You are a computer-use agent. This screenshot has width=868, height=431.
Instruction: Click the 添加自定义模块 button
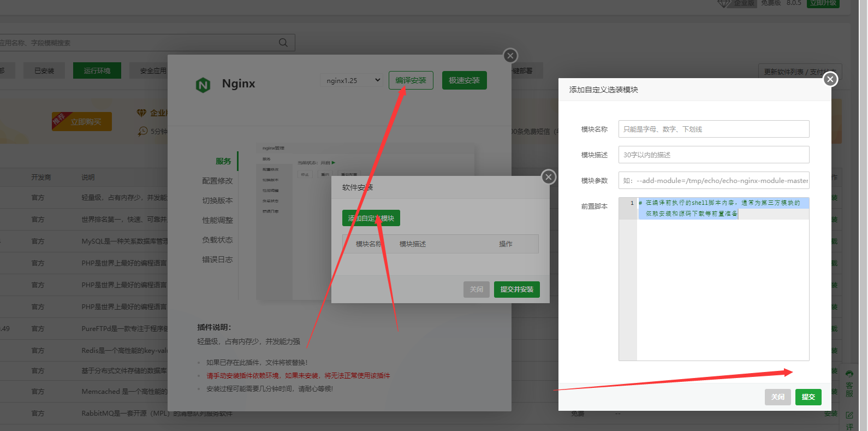371,218
